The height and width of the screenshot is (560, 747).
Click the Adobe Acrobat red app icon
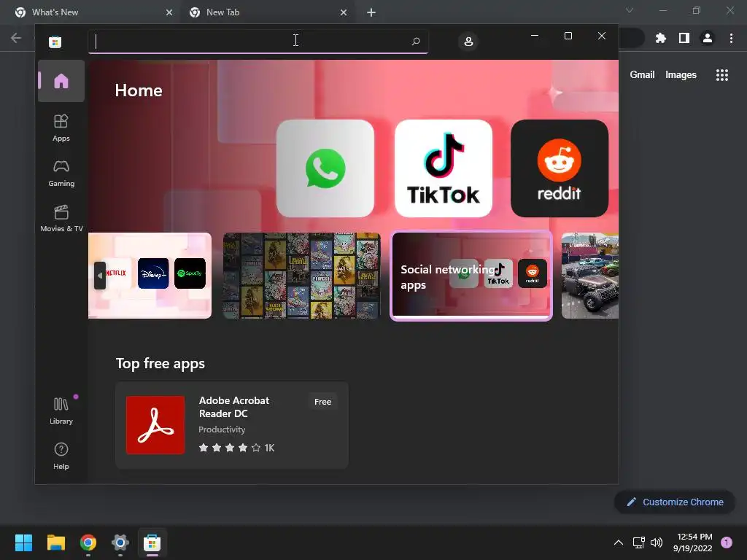pyautogui.click(x=155, y=425)
